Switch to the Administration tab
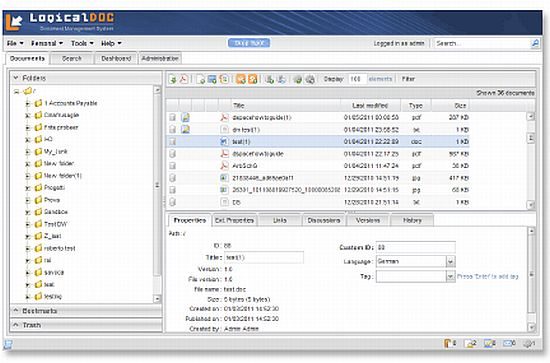 (160, 59)
